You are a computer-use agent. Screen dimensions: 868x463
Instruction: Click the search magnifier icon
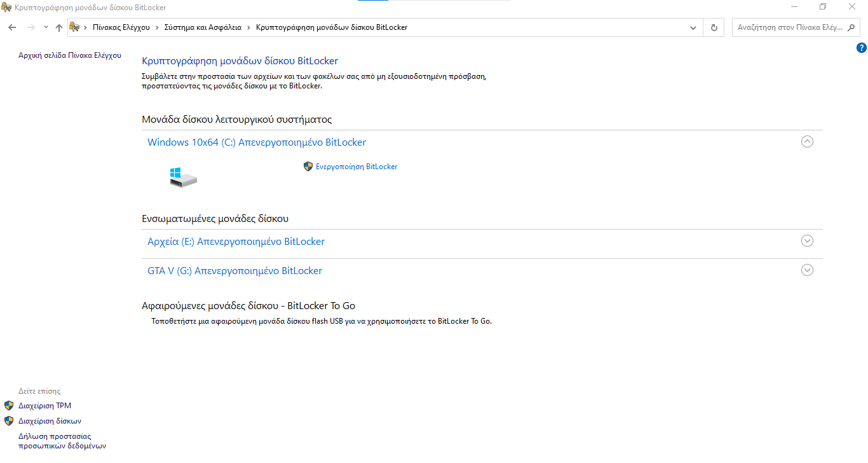point(851,27)
